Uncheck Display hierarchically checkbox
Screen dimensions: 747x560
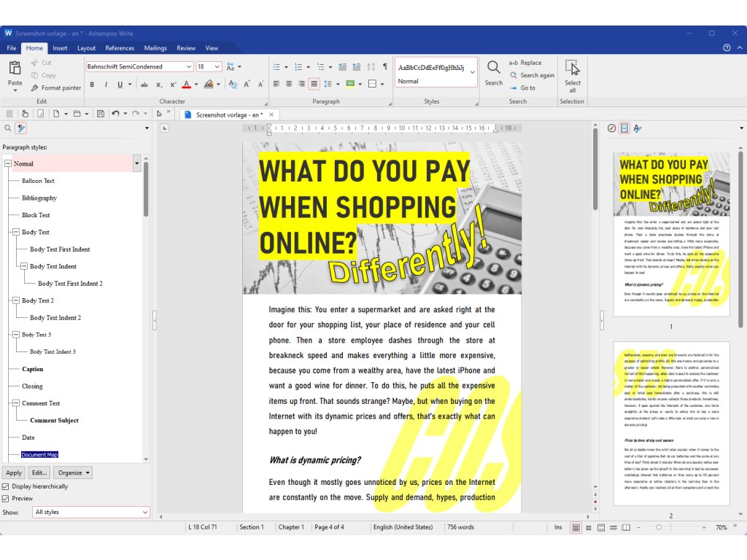(x=6, y=486)
